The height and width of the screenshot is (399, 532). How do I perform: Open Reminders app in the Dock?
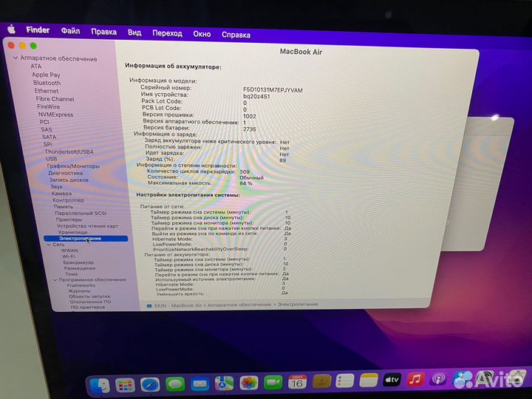click(345, 381)
